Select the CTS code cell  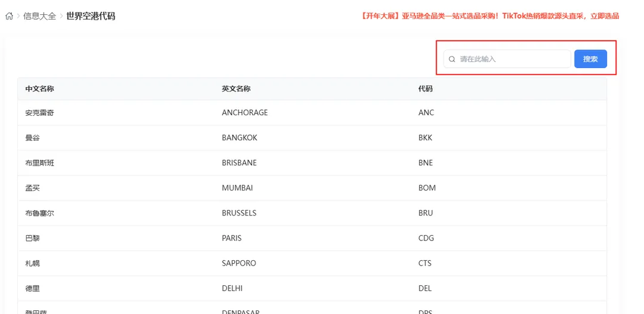point(425,263)
